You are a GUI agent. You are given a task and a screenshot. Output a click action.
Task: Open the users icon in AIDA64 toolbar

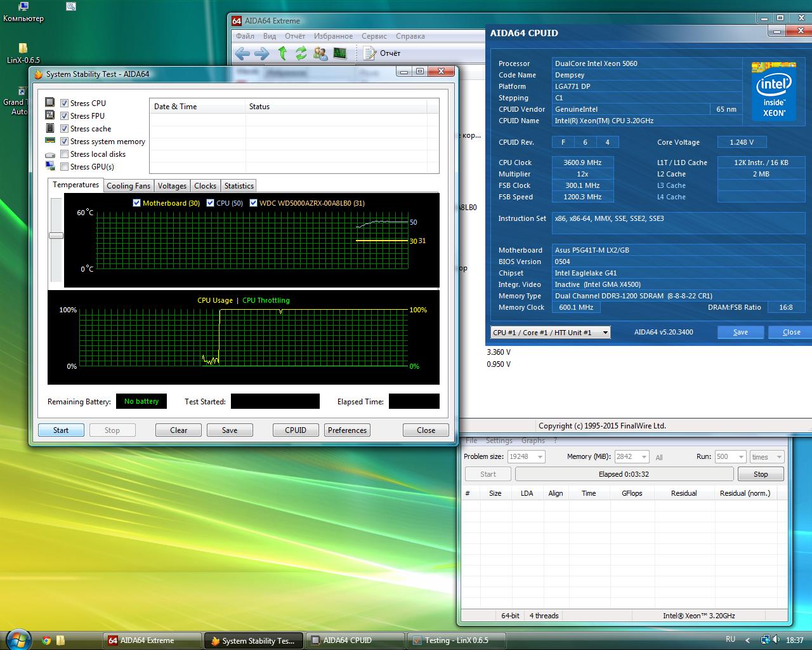pyautogui.click(x=320, y=53)
